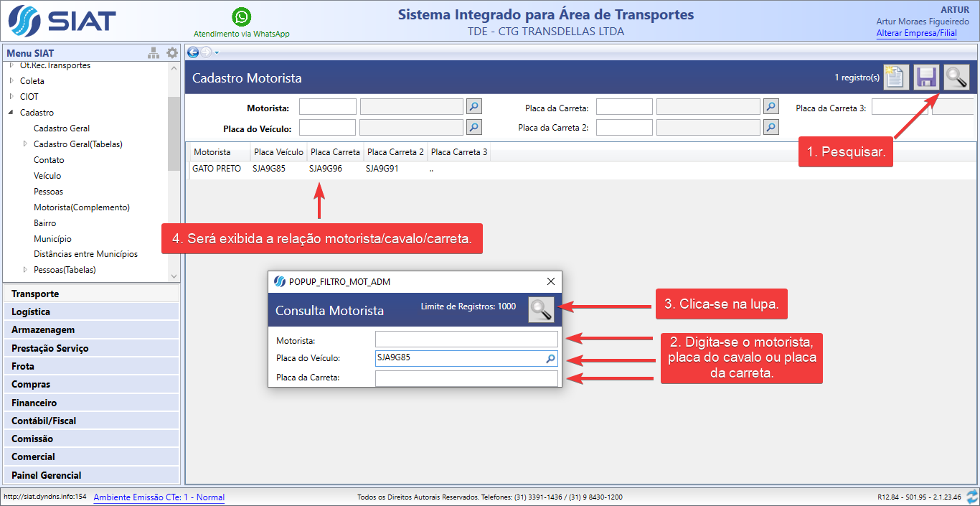Click the lookup icon beside Placa da Carreta 2
Screen dimensions: 980x506
click(771, 127)
